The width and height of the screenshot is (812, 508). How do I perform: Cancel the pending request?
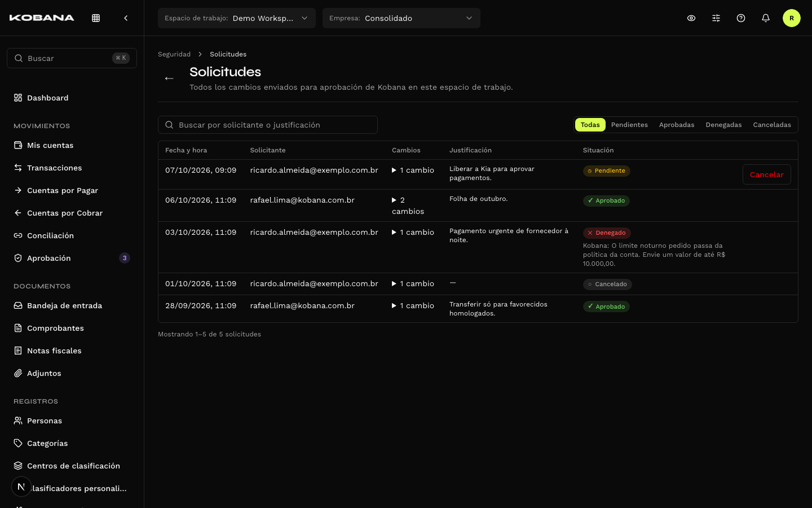tap(767, 174)
